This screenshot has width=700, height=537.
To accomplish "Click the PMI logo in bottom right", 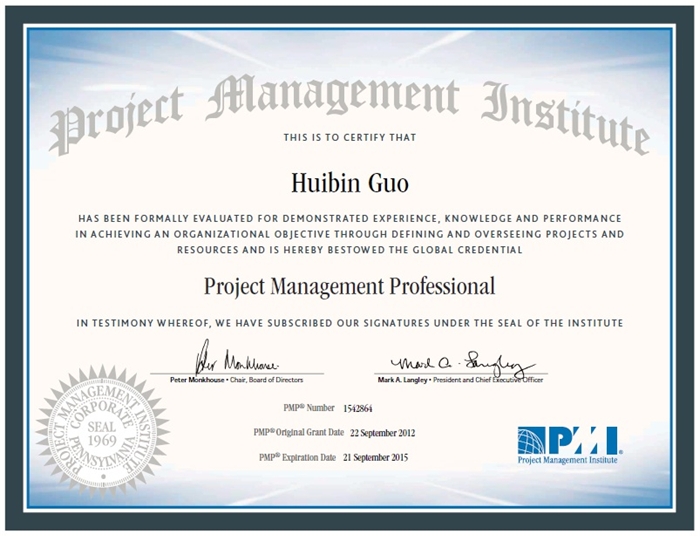I will (x=568, y=438).
